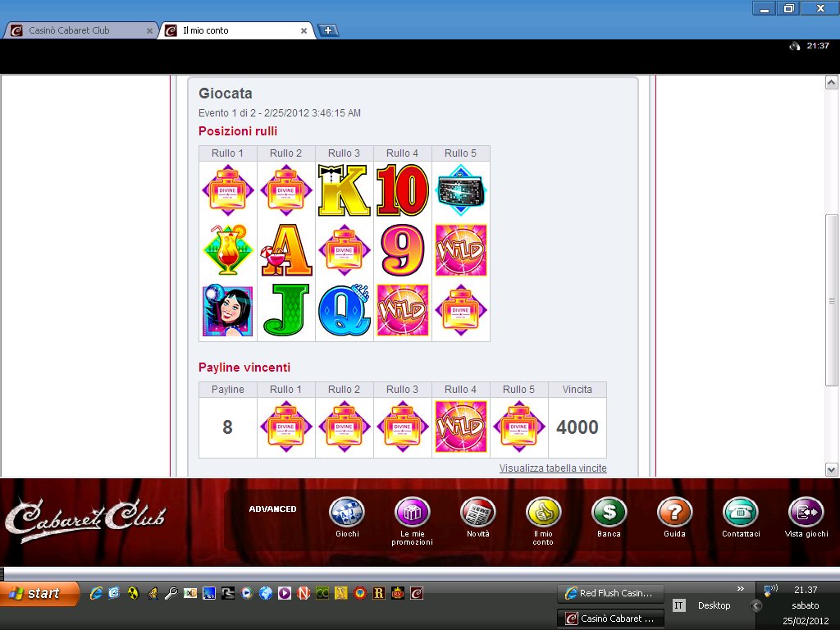Close the Casinò Cabaret Club tab

click(x=149, y=31)
